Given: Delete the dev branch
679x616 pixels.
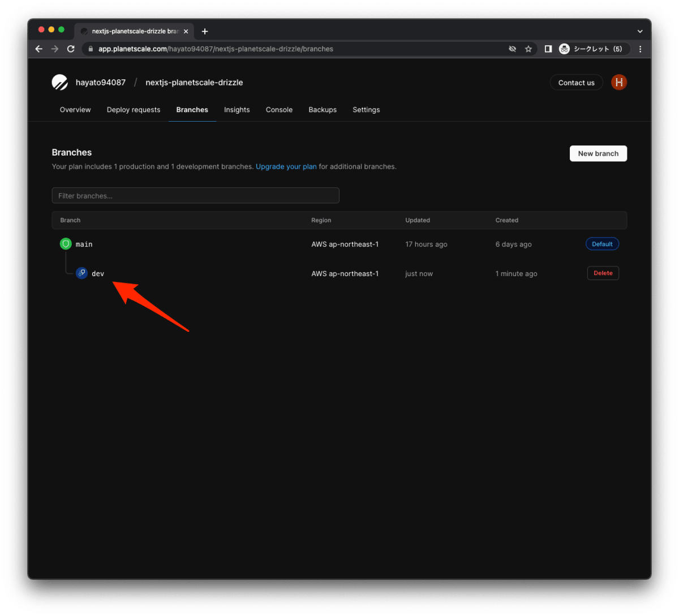Looking at the screenshot, I should coord(603,273).
